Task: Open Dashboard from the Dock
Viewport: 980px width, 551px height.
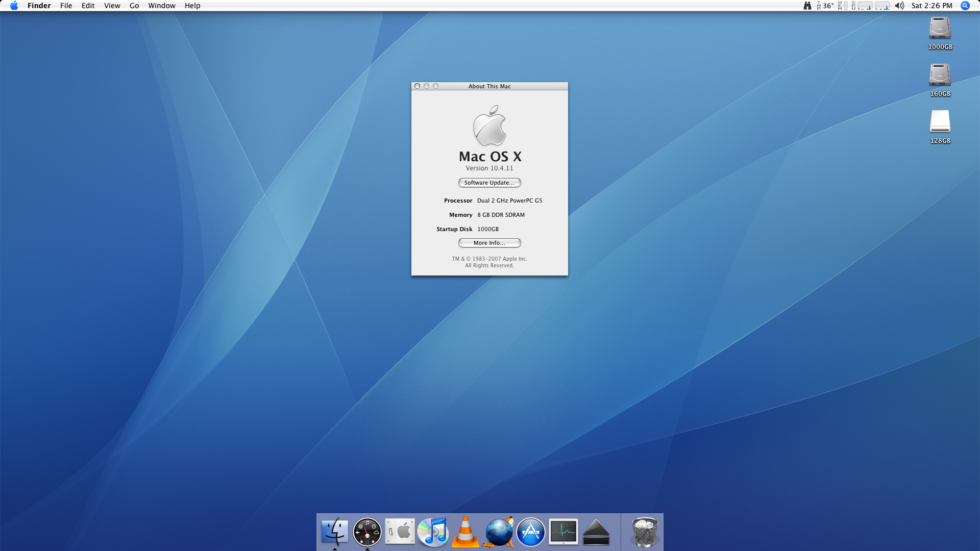Action: tap(367, 532)
